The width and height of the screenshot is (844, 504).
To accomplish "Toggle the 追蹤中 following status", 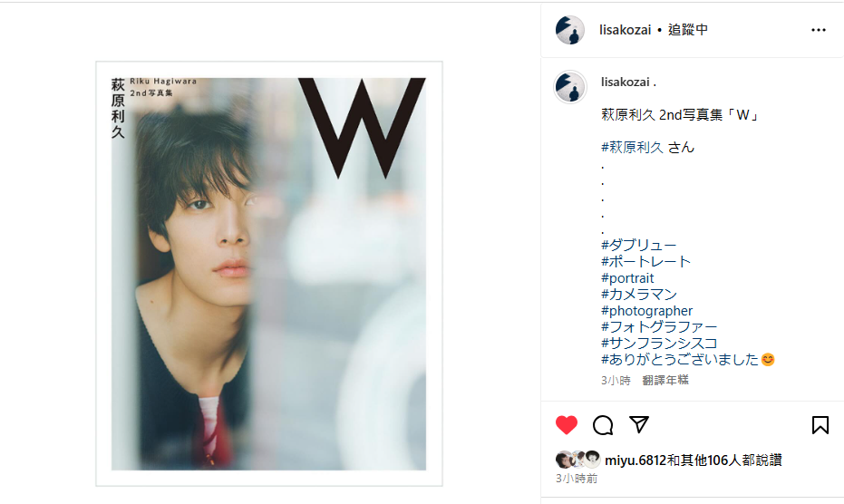I will pyautogui.click(x=688, y=30).
